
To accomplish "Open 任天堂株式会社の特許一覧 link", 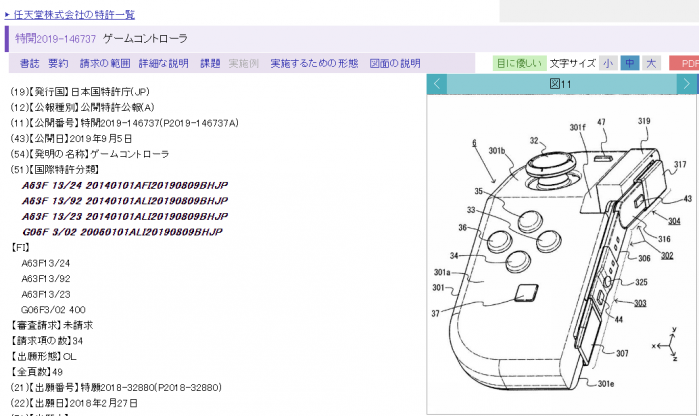I will (76, 15).
